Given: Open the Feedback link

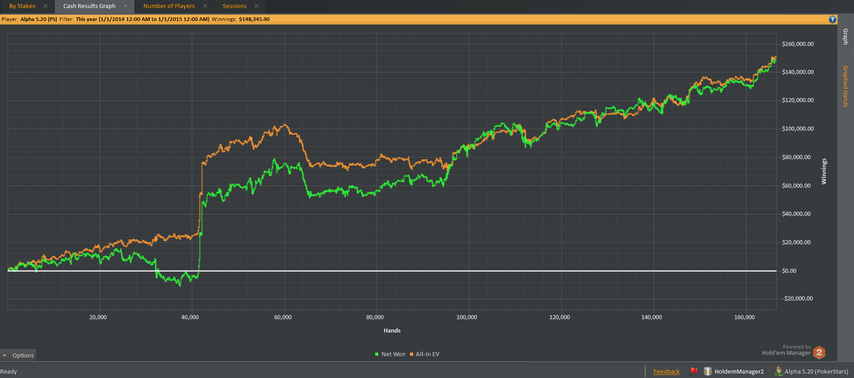Looking at the screenshot, I should coord(666,371).
